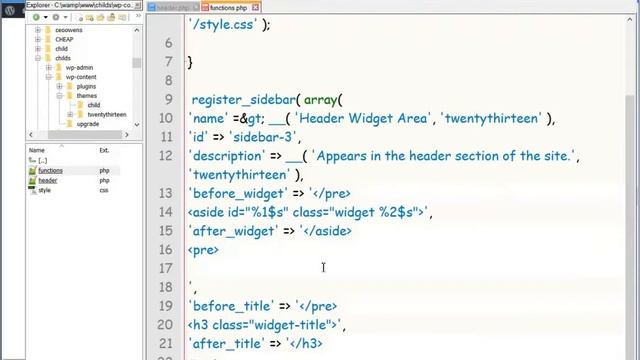Select the wp-admin folder
This screenshot has height=360, width=640.
pyautogui.click(x=79, y=68)
